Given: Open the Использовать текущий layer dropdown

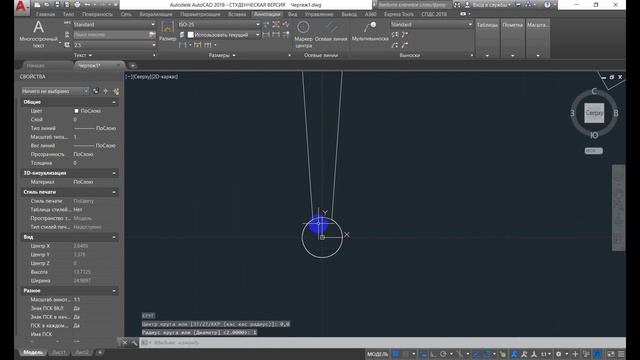Looking at the screenshot, I should [223, 35].
